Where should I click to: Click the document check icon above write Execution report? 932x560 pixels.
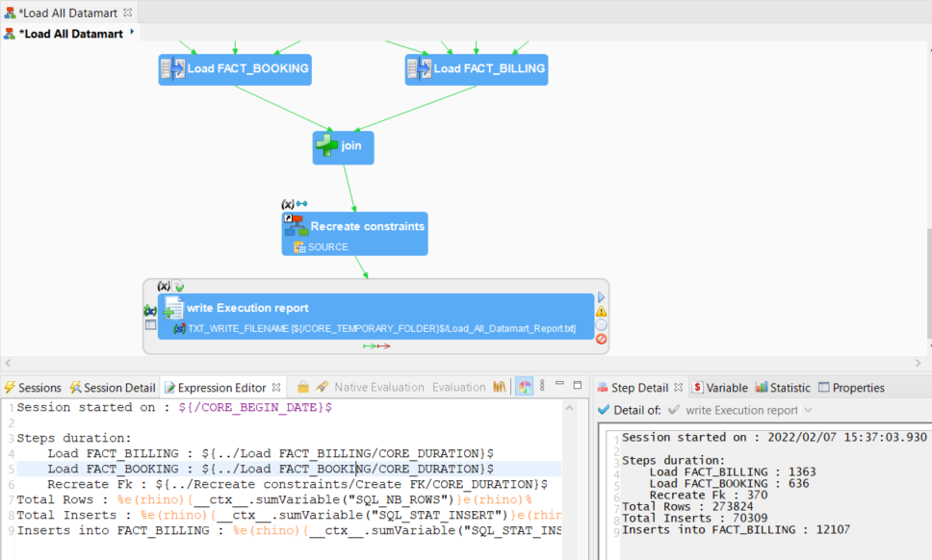tap(179, 286)
